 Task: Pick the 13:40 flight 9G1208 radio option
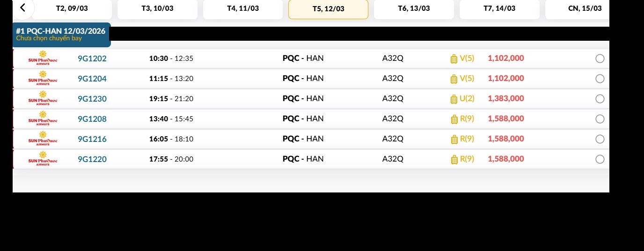click(x=600, y=119)
